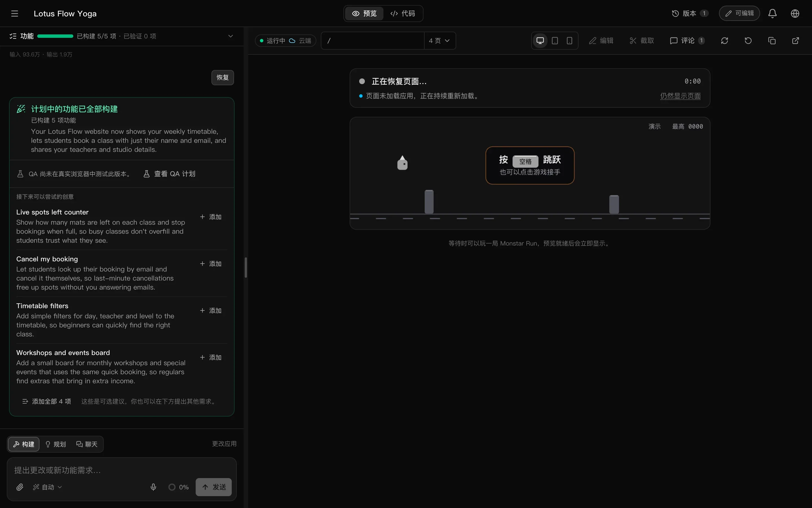Open the 评论 comments panel
Image resolution: width=812 pixels, height=508 pixels.
687,41
